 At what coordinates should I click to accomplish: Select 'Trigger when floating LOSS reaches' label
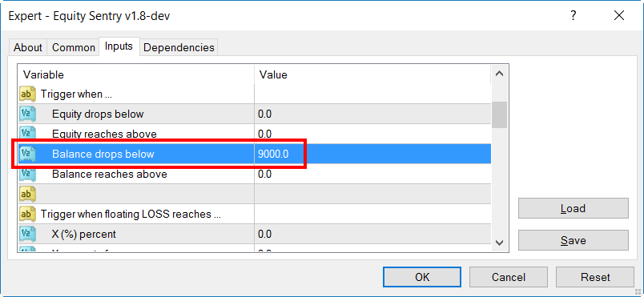(x=131, y=214)
